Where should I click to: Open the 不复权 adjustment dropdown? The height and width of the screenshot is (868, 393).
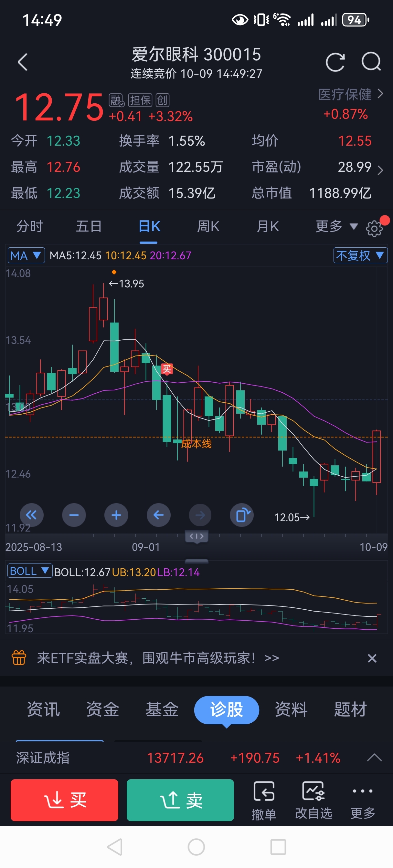[360, 255]
